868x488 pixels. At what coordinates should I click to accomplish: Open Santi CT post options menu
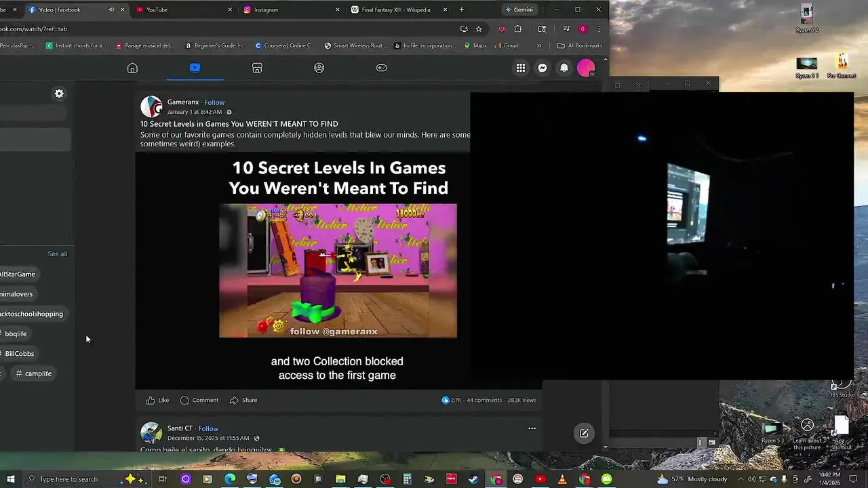coord(532,428)
